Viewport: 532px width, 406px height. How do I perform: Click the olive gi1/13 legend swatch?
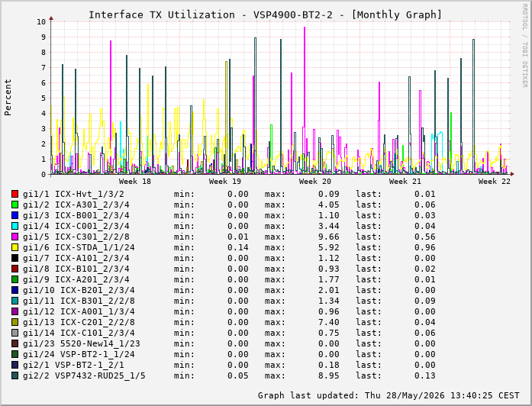(x=15, y=322)
